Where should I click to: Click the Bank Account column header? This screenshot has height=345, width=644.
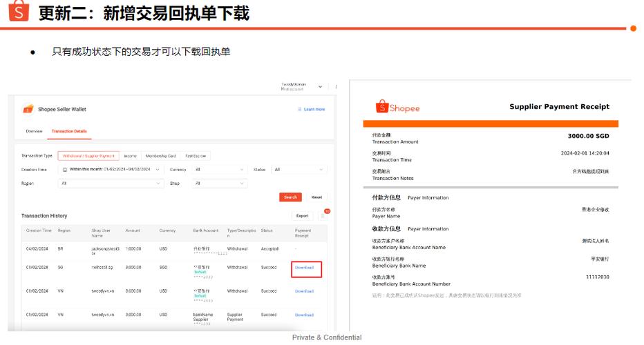[206, 230]
